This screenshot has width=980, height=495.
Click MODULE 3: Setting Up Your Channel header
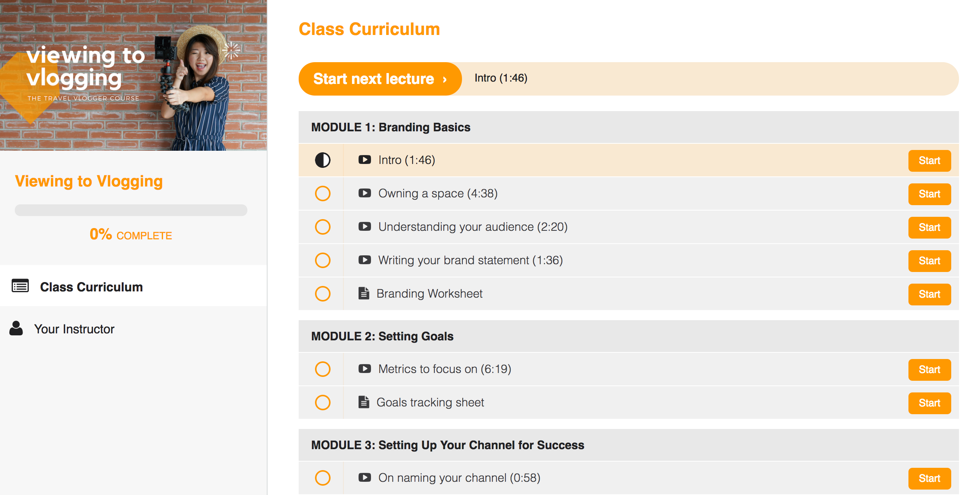click(447, 445)
